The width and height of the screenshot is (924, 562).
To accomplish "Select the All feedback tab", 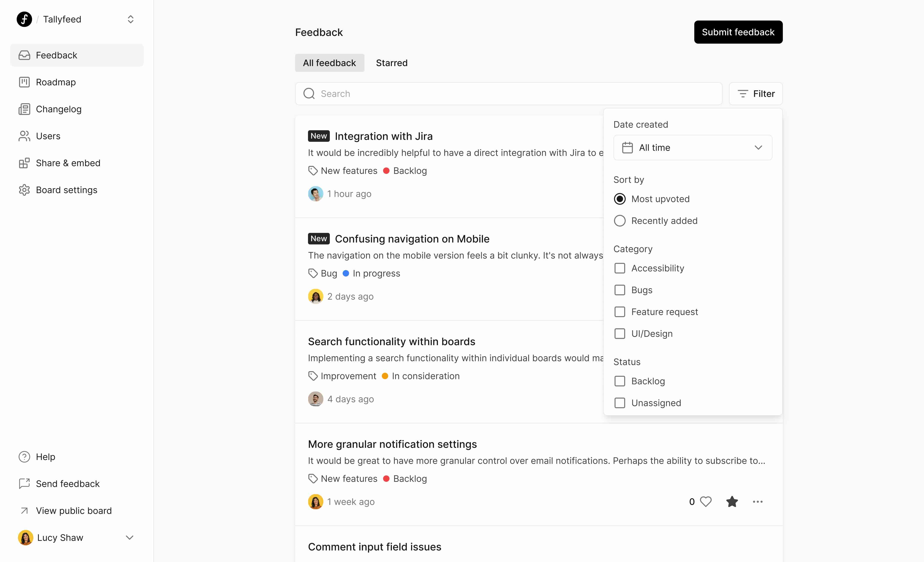I will point(329,63).
